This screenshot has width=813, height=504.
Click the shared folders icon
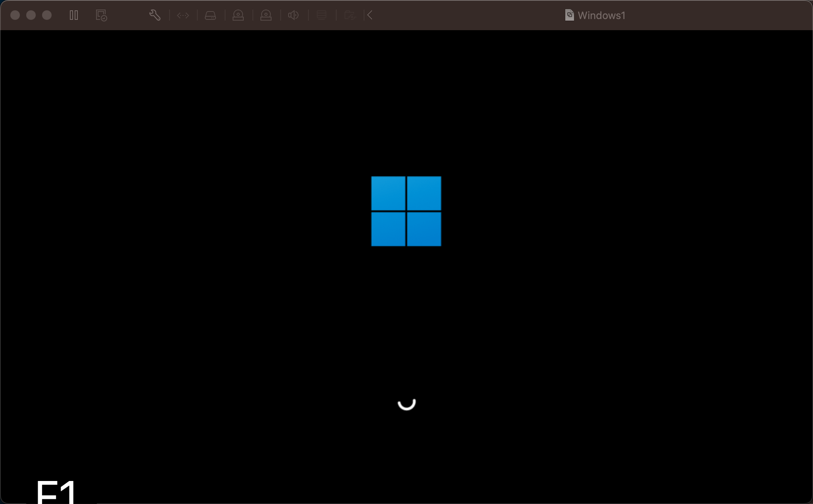(x=350, y=15)
